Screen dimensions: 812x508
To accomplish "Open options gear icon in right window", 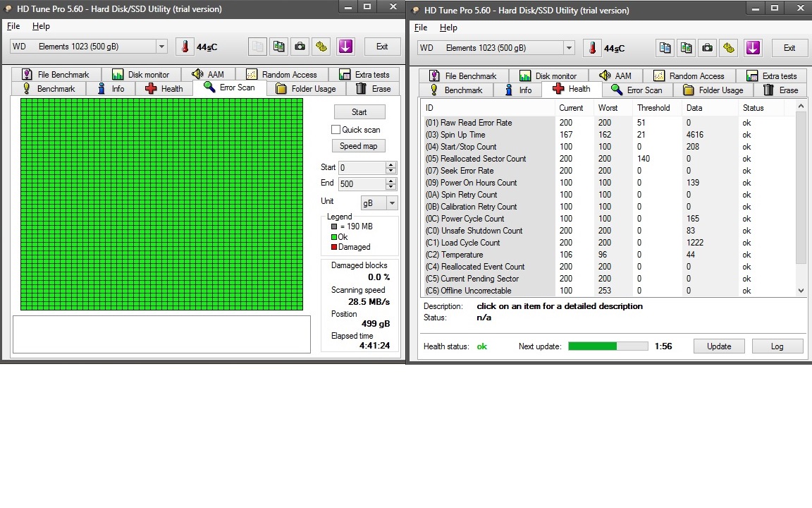I will 729,48.
